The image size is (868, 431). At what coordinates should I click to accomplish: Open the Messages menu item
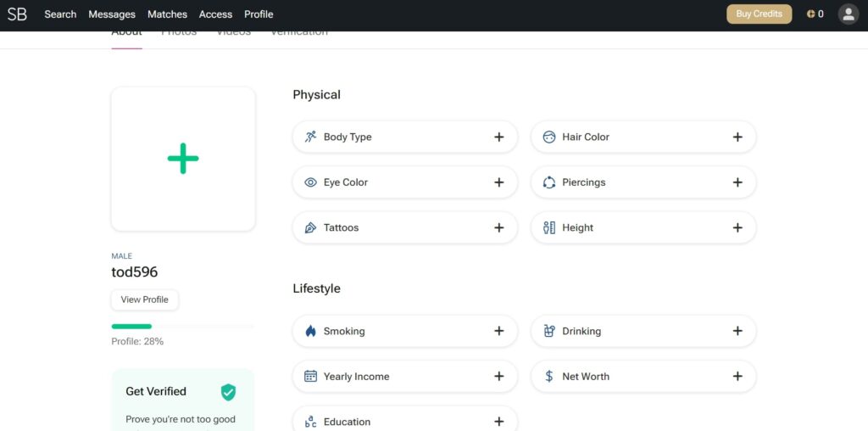pos(112,14)
